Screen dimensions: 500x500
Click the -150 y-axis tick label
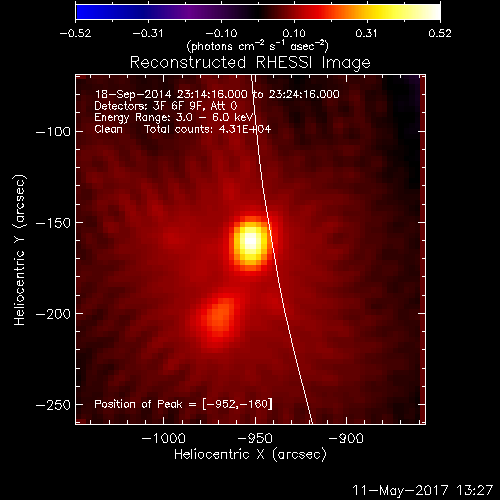53,223
